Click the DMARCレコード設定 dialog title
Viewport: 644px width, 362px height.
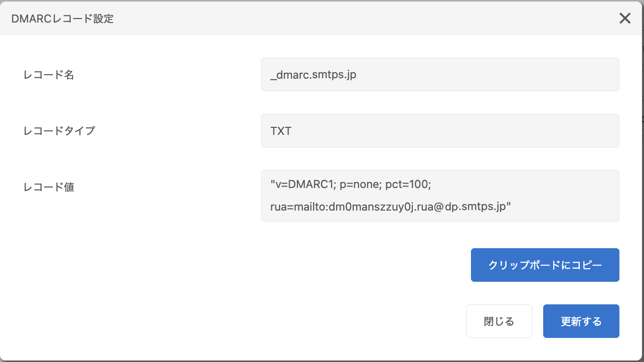[62, 19]
